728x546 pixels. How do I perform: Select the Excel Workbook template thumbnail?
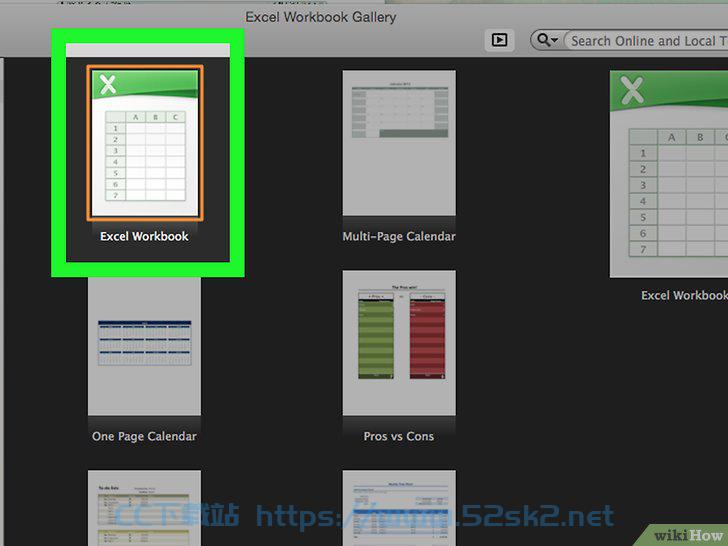[145, 143]
